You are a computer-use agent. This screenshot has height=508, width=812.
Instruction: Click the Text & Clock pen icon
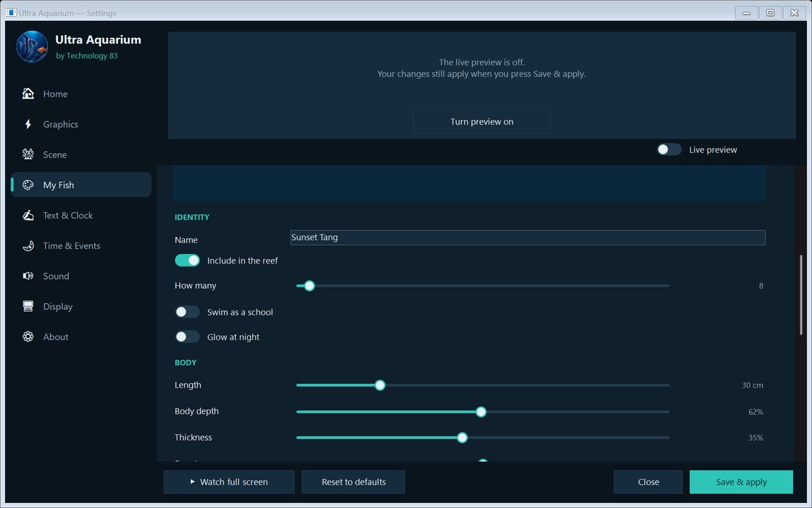point(28,215)
